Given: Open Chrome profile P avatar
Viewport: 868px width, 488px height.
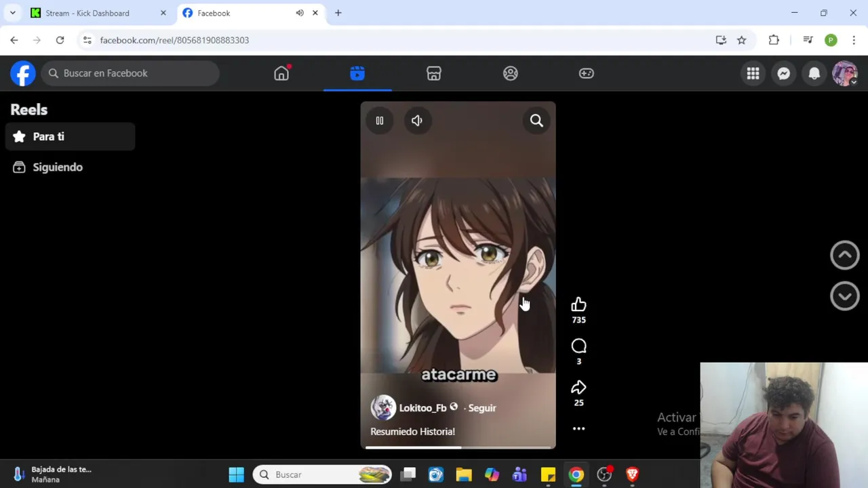Looking at the screenshot, I should [831, 40].
